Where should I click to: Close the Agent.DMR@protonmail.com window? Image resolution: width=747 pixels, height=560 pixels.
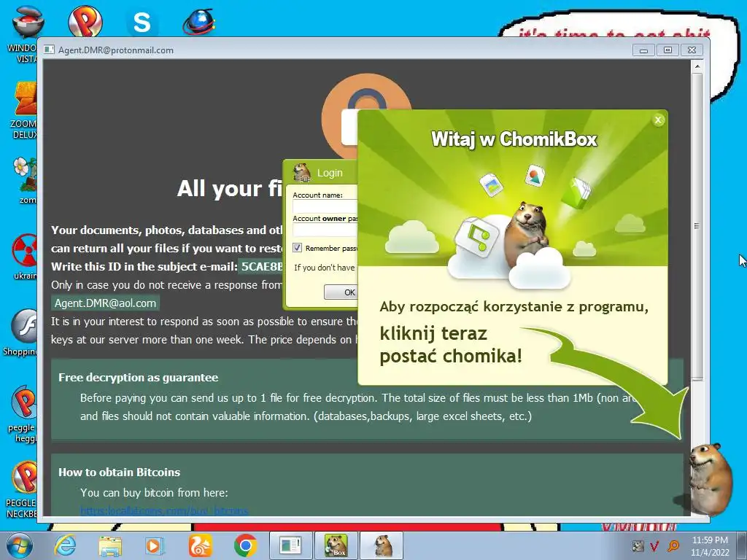[692, 50]
